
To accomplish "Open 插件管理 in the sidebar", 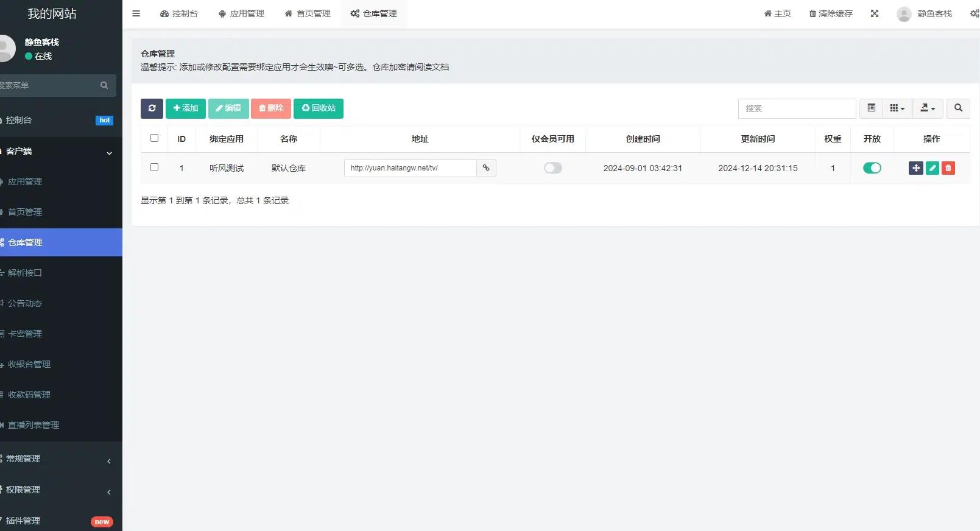I will tap(61, 521).
